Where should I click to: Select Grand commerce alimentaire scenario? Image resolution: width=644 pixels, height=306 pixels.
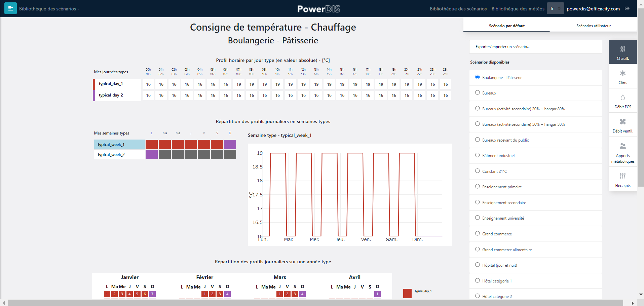[x=477, y=249]
